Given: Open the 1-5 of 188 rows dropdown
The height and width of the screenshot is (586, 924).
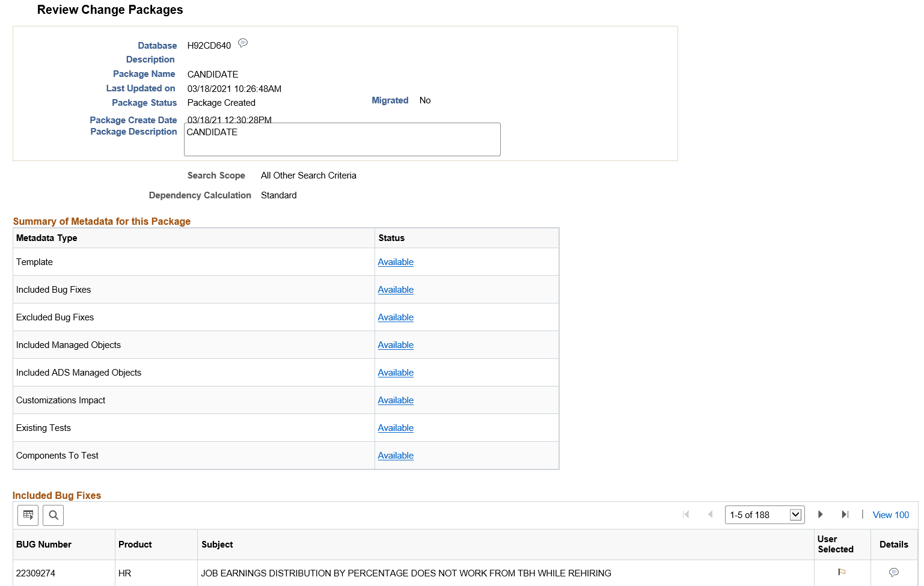Looking at the screenshot, I should click(765, 515).
